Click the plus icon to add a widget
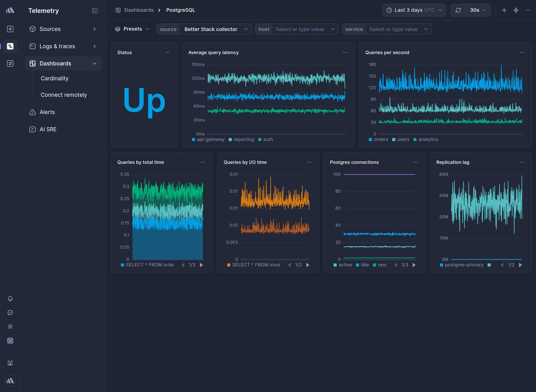The height and width of the screenshot is (392, 536). pyautogui.click(x=504, y=10)
